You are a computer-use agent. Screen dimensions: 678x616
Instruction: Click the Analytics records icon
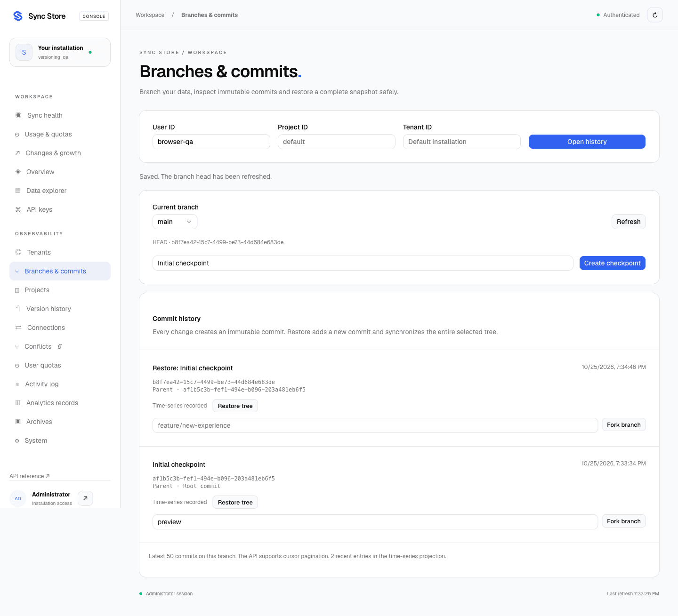(x=18, y=403)
